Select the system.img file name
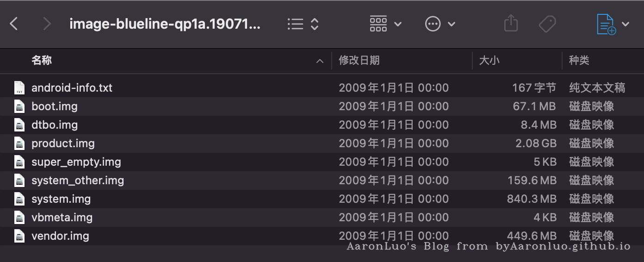644x262 pixels. tap(61, 199)
